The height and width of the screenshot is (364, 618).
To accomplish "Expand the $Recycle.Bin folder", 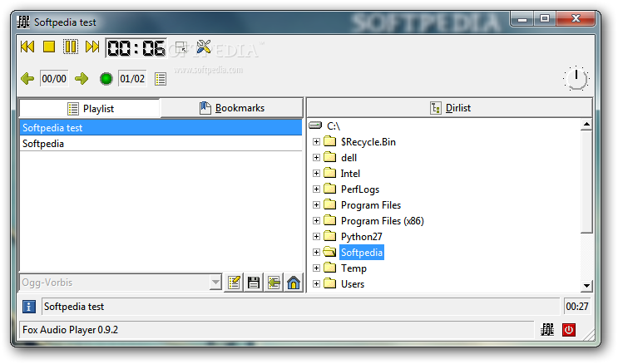I will pos(316,142).
